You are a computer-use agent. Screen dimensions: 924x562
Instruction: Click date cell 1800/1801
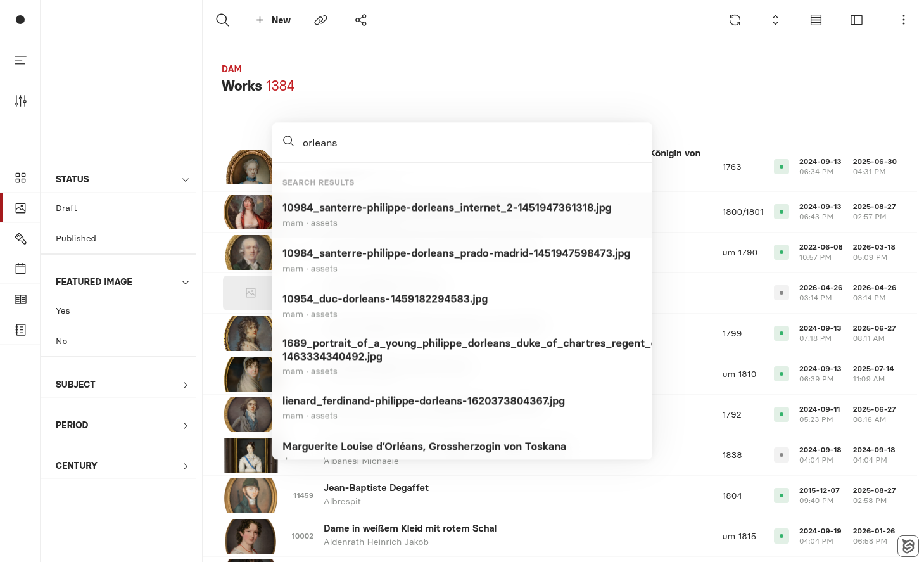click(x=743, y=212)
